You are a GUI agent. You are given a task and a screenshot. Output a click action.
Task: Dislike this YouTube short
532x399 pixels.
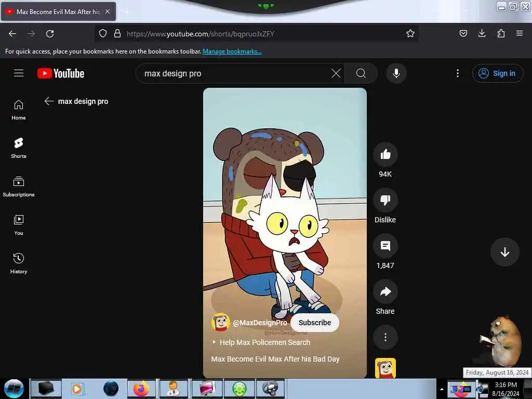tap(385, 200)
